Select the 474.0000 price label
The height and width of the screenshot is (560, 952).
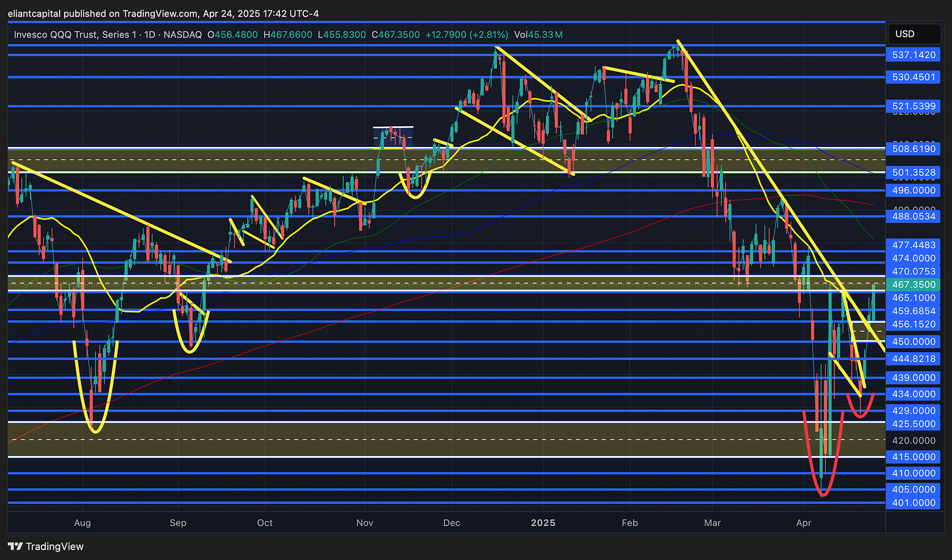point(913,258)
